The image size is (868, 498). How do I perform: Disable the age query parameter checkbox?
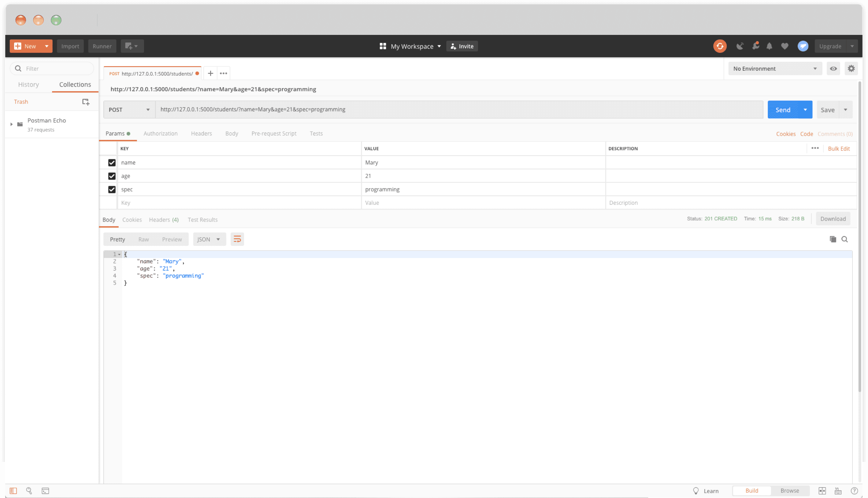111,175
